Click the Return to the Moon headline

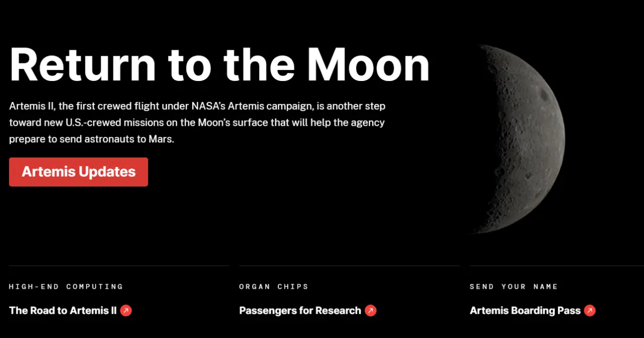[x=219, y=65]
